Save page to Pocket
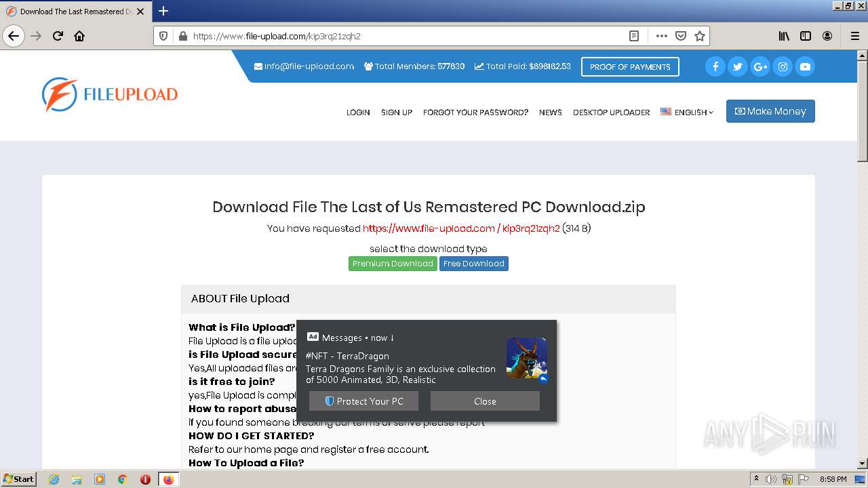 [681, 36]
